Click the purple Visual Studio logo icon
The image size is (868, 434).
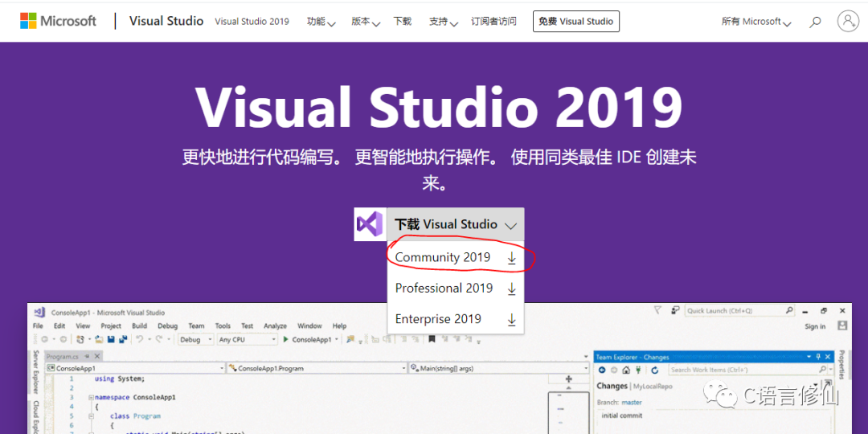369,224
